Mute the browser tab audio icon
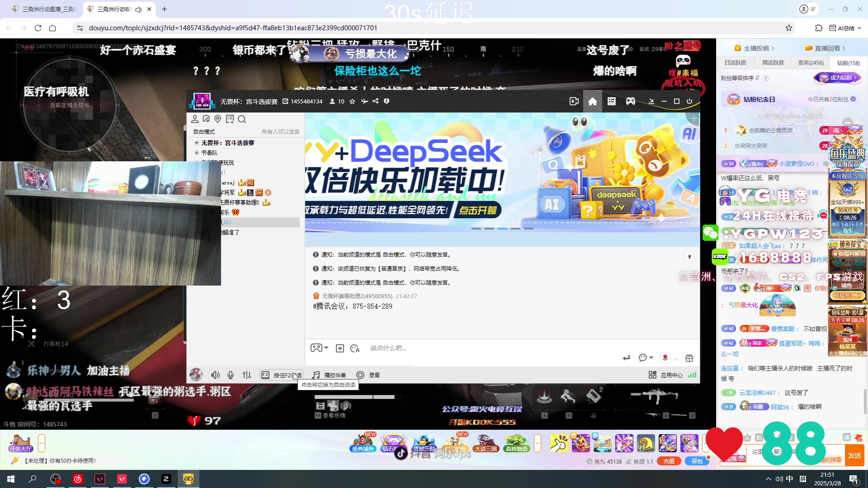 pyautogui.click(x=138, y=9)
